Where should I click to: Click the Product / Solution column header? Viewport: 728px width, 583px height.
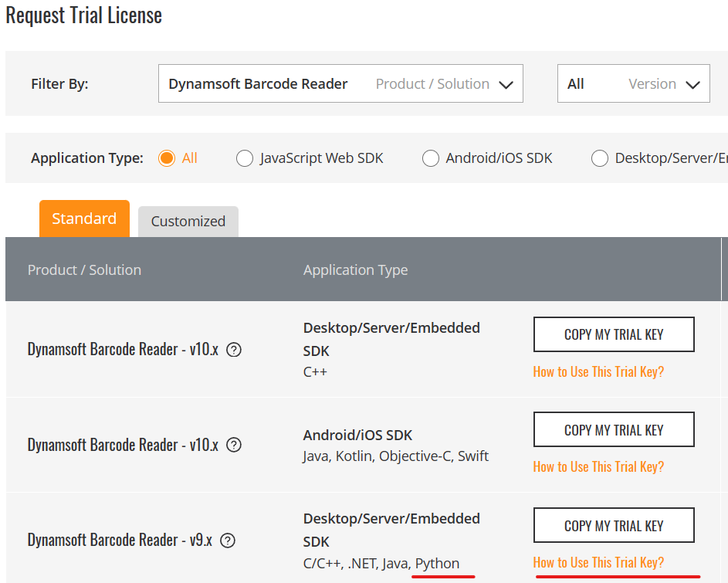tap(84, 269)
